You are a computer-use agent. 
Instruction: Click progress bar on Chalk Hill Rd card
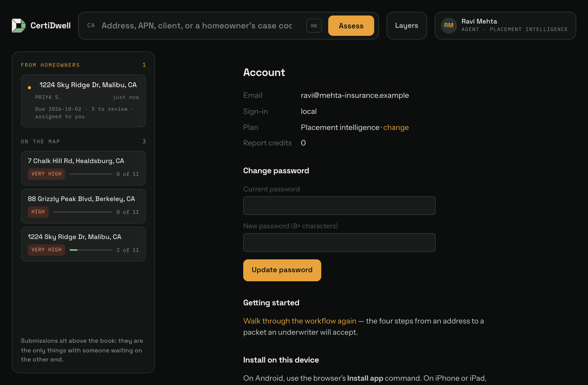point(91,174)
